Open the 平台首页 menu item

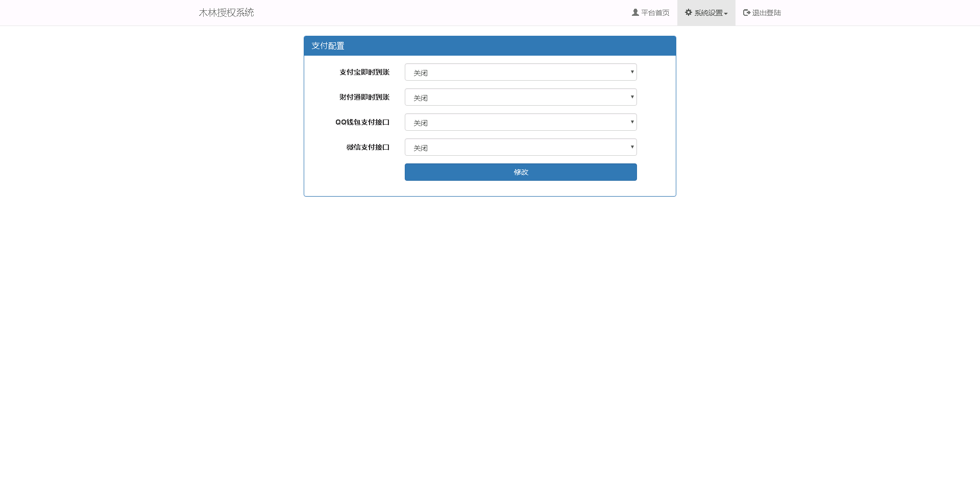[650, 13]
